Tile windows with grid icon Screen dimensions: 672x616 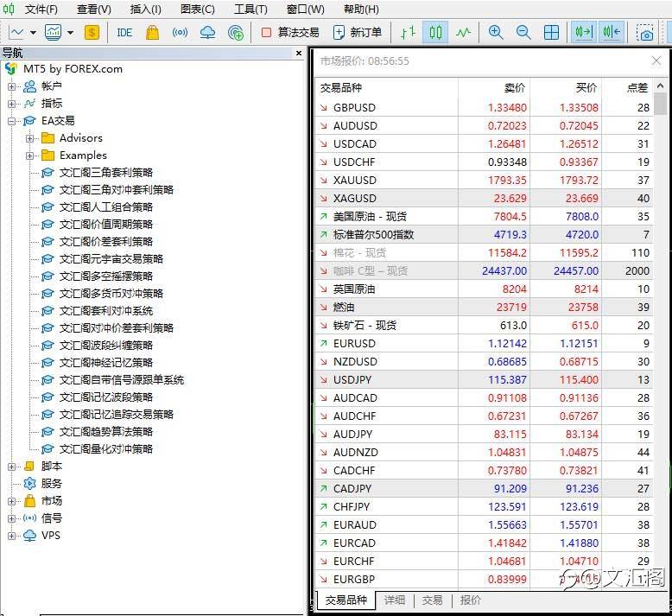click(x=551, y=32)
